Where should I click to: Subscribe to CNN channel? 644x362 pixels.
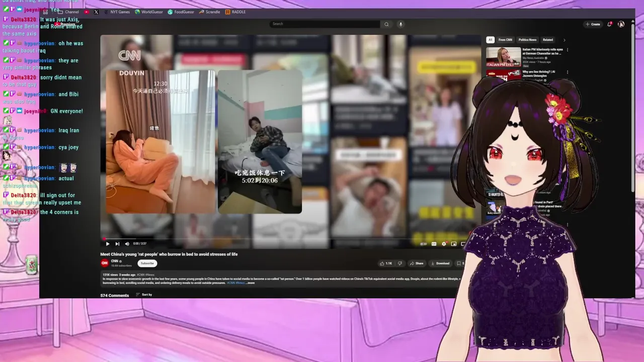(147, 263)
